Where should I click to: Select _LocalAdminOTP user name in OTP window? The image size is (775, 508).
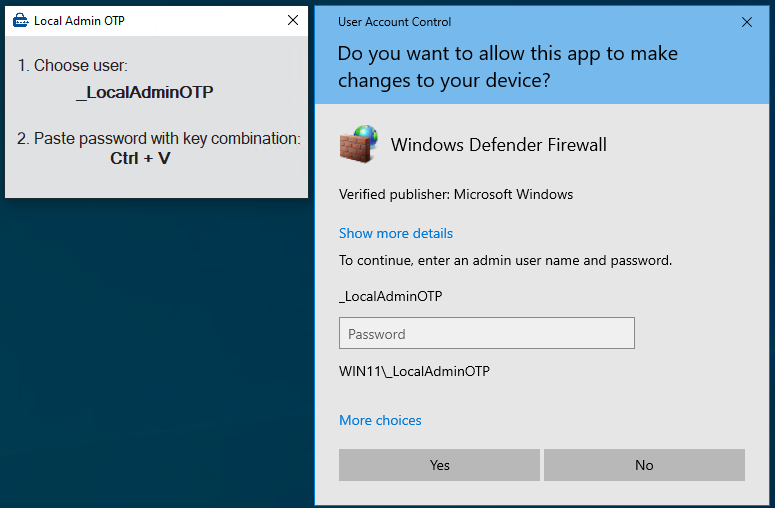pos(145,92)
